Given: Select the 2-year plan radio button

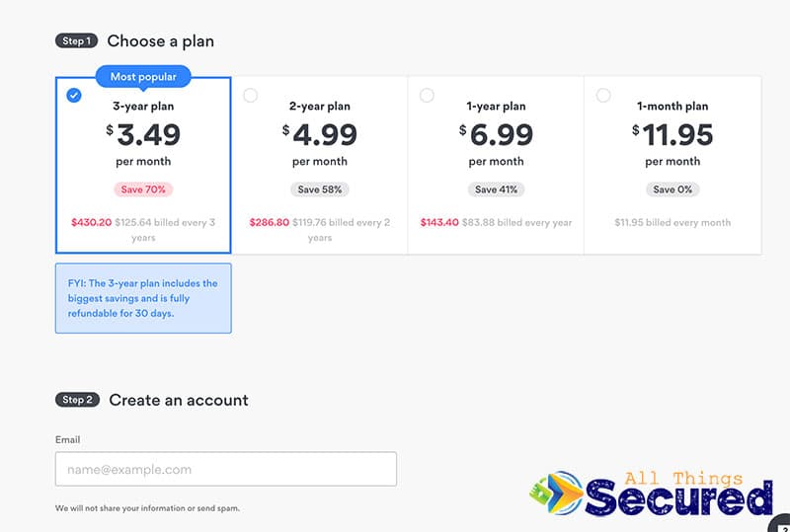Looking at the screenshot, I should click(251, 95).
